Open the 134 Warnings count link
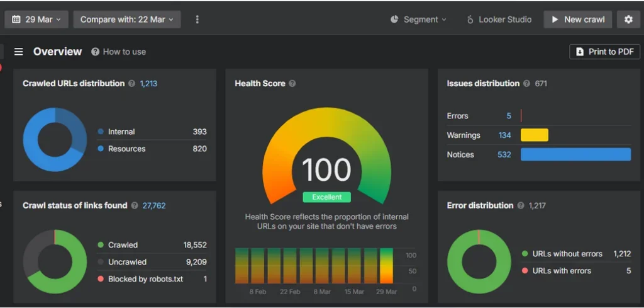This screenshot has width=644, height=308. pos(505,135)
